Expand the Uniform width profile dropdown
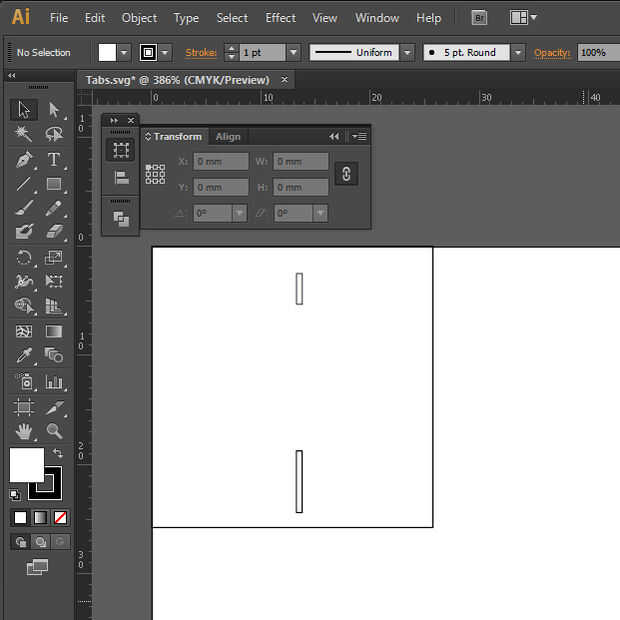This screenshot has height=620, width=620. tap(408, 52)
